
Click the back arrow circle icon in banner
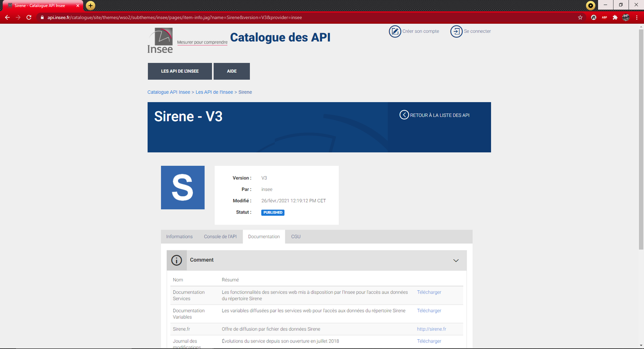(x=404, y=115)
